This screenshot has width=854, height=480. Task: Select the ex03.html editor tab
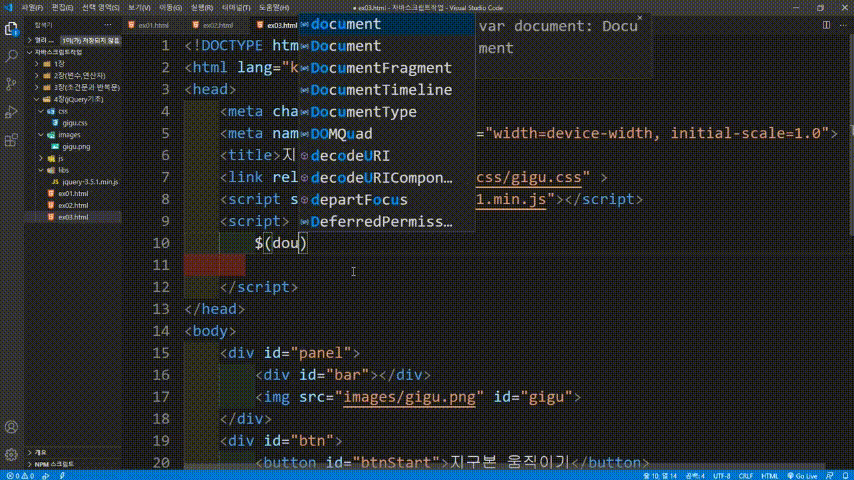(276, 25)
